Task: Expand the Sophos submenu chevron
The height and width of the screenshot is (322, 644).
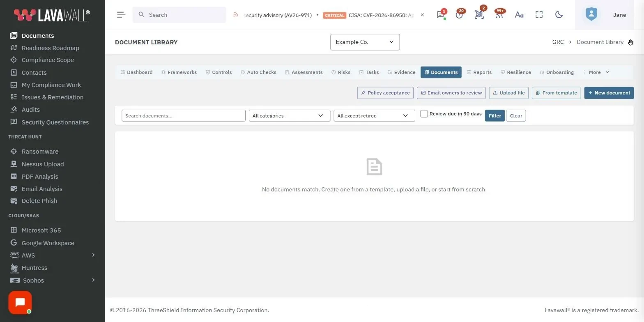Action: 93,280
